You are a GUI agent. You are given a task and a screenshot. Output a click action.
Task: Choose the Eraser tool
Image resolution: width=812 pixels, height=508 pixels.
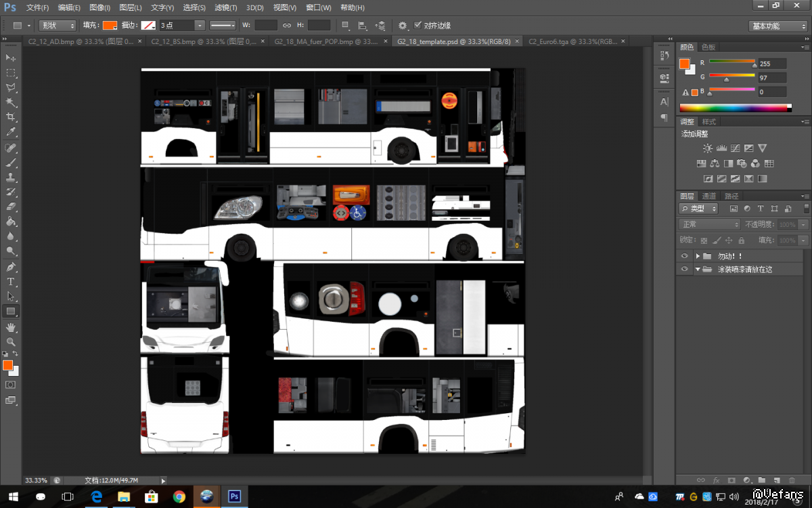point(11,207)
